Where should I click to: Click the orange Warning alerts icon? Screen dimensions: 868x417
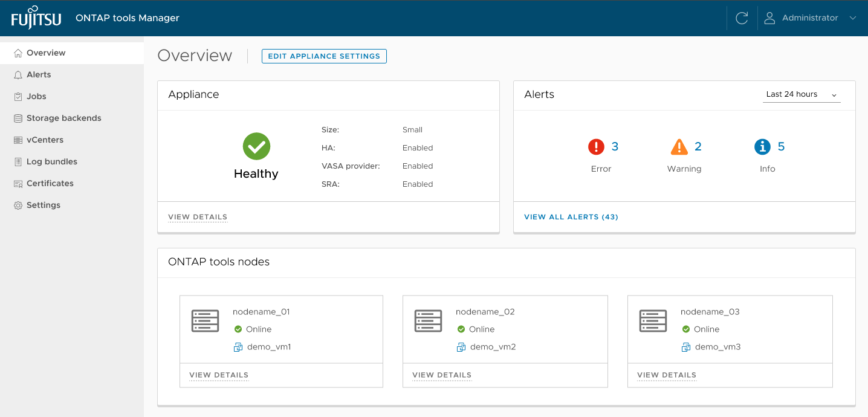click(x=680, y=146)
